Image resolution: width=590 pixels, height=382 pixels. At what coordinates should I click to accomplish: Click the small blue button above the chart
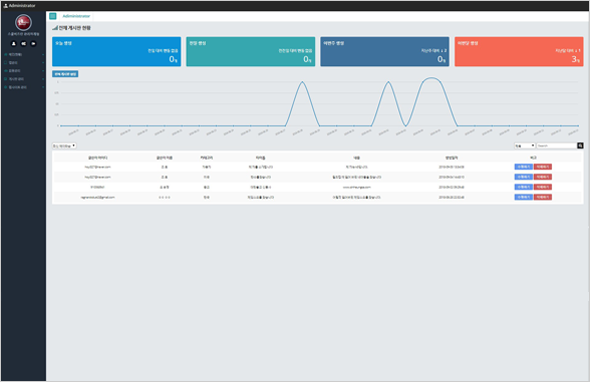[65, 74]
